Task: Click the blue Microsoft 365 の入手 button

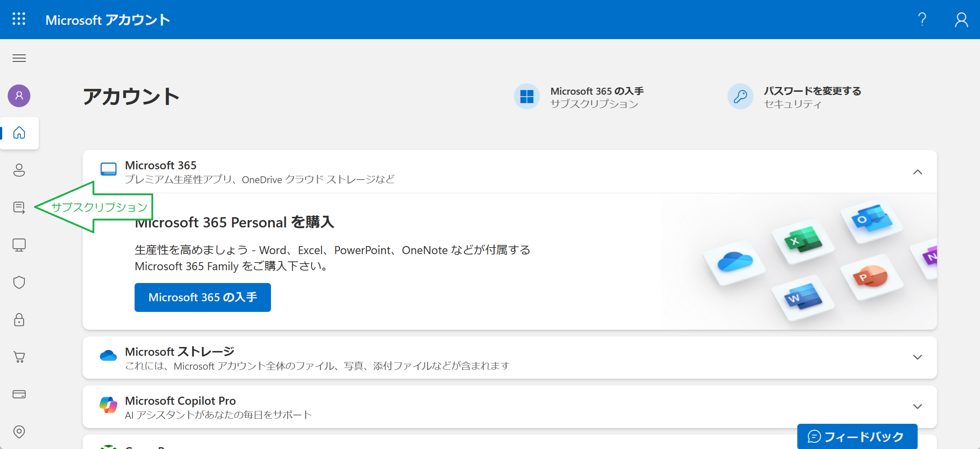Action: click(202, 297)
